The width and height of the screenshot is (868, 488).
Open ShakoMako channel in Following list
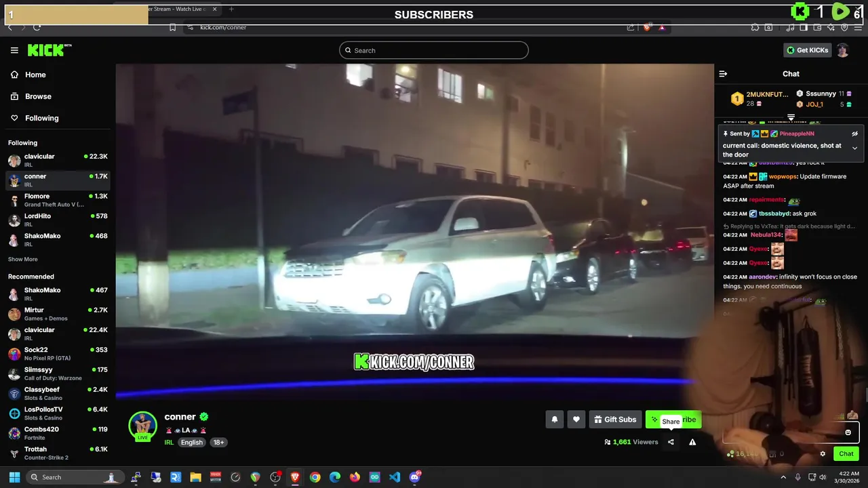[x=58, y=240]
